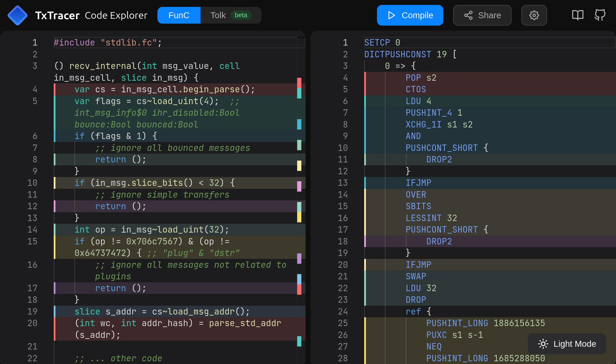Open the GitHub repository icon
The height and width of the screenshot is (364, 616).
tap(600, 15)
